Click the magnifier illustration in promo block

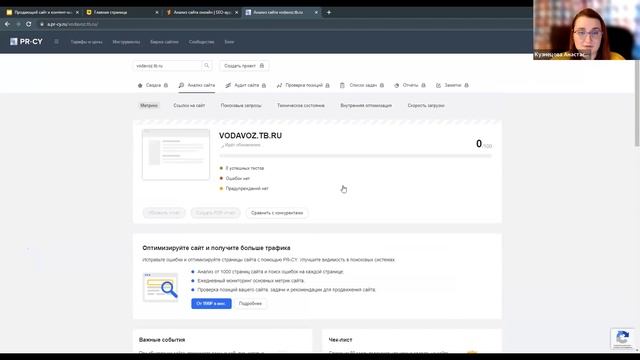(160, 287)
